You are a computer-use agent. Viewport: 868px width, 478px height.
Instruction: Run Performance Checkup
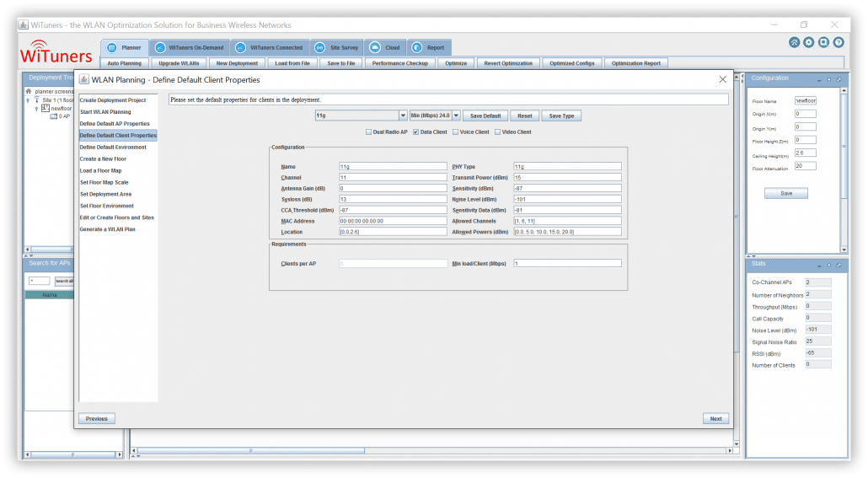coord(400,63)
